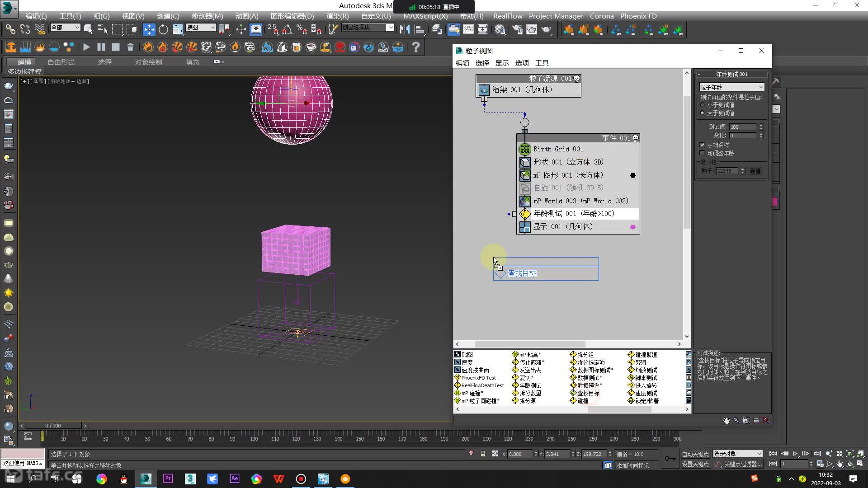Screen dimensions: 868x488
Task: Click the black mP 图形 001 color dot
Action: click(x=633, y=175)
